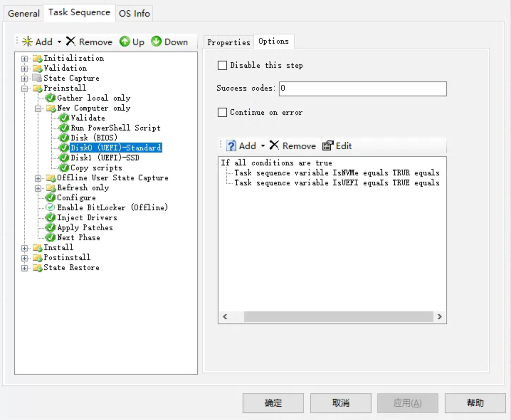
Task: Click in the Success codes field
Action: [x=362, y=88]
